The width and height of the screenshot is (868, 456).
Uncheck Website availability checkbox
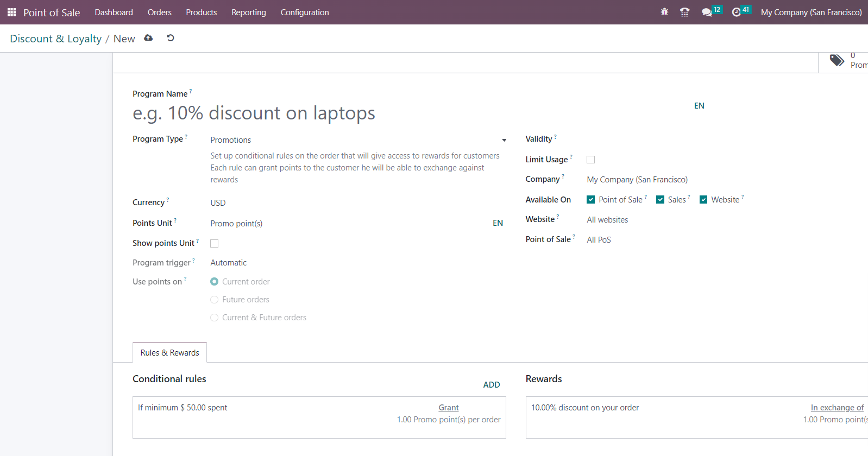click(x=703, y=200)
